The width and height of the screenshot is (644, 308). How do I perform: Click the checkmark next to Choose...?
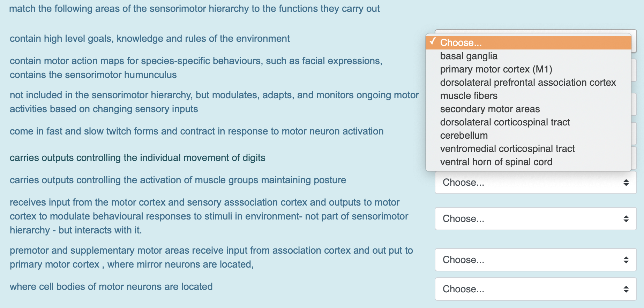[x=433, y=42]
